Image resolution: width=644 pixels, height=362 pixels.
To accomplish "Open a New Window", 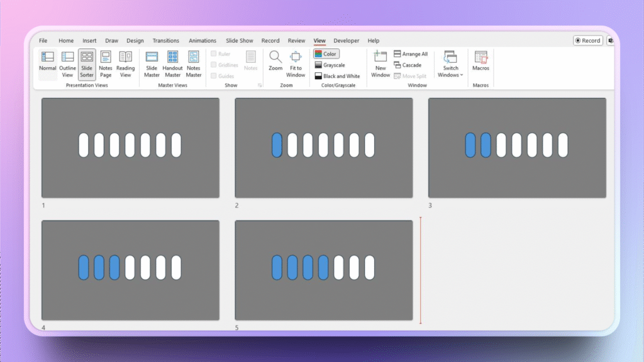I will pyautogui.click(x=380, y=64).
